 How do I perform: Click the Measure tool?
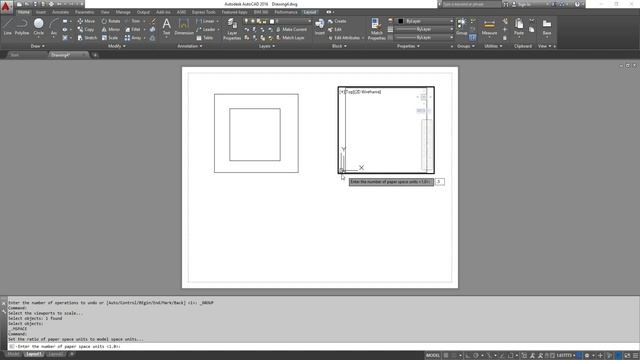pyautogui.click(x=489, y=27)
